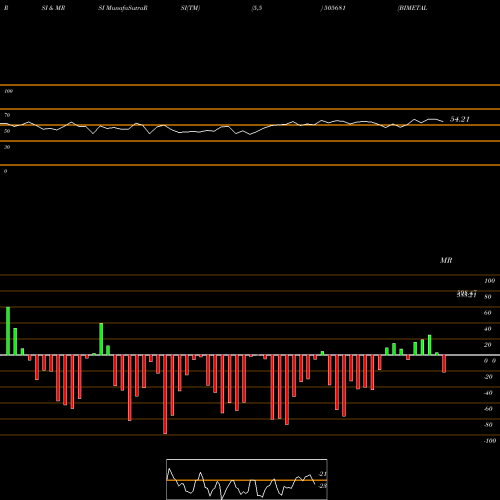
Task: Click the RSI axis label 100
Action: (8, 91)
